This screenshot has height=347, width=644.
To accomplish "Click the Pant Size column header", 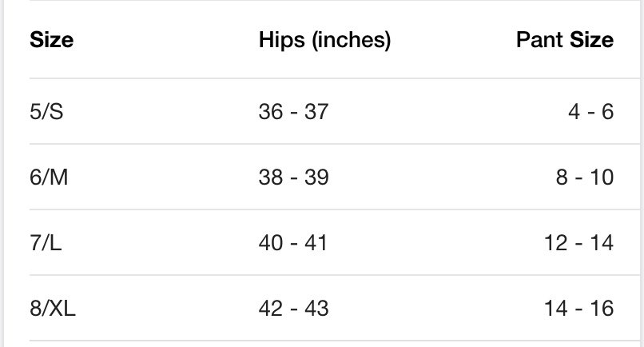I will pyautogui.click(x=565, y=40).
